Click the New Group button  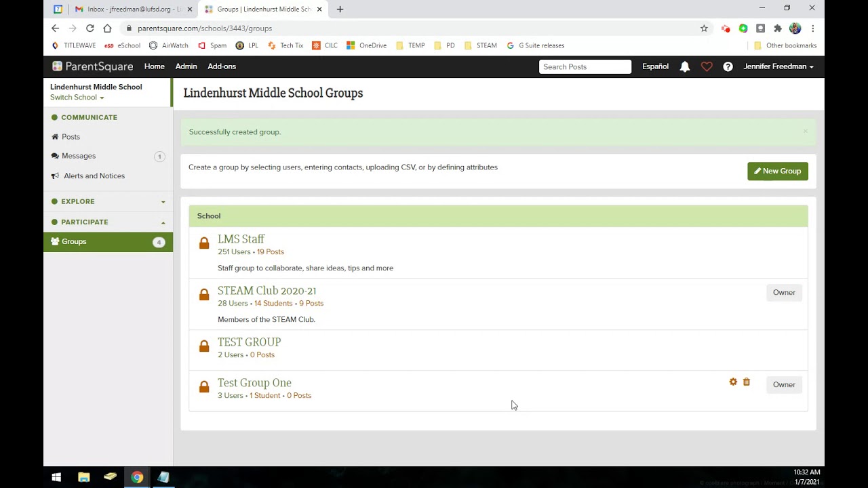click(778, 171)
